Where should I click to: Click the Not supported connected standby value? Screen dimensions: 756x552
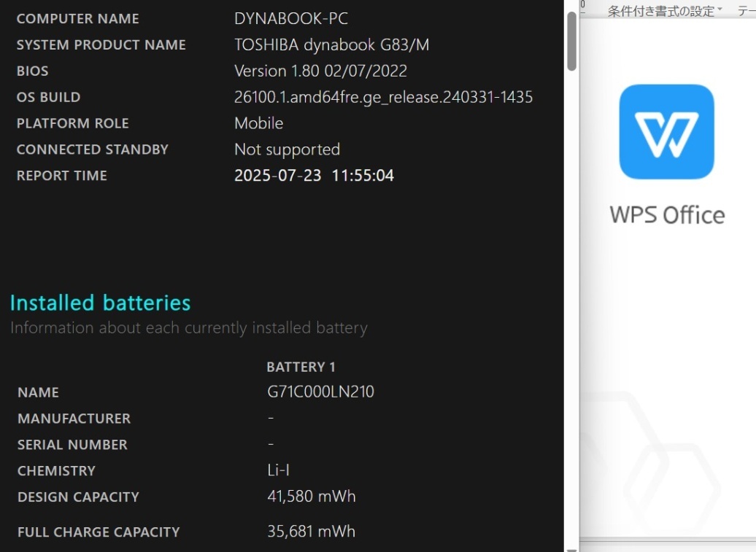pyautogui.click(x=287, y=149)
